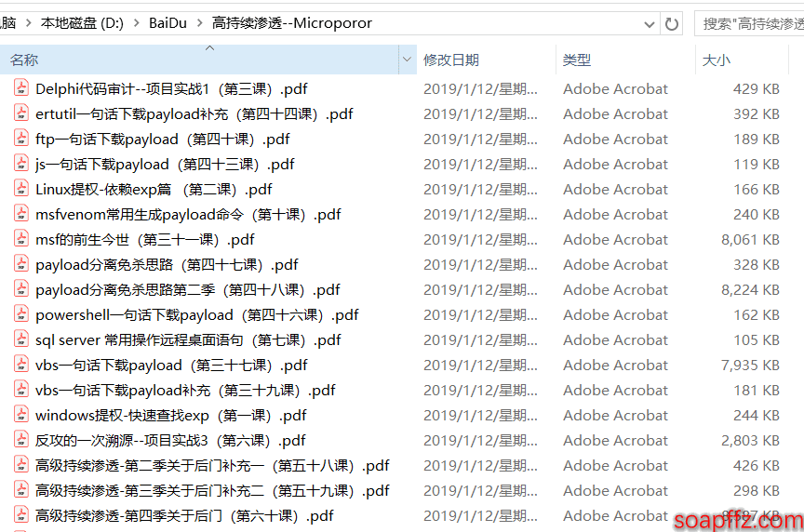Click the 7,935 KB size cell
This screenshot has width=804, height=532.
click(x=750, y=365)
